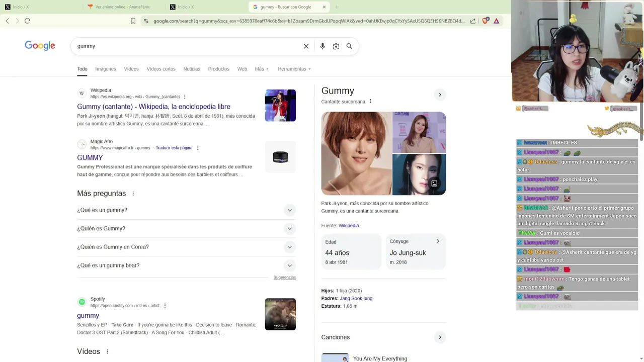This screenshot has height=362, width=644.
Task: Reload the page with the refresh icon
Action: point(28,21)
